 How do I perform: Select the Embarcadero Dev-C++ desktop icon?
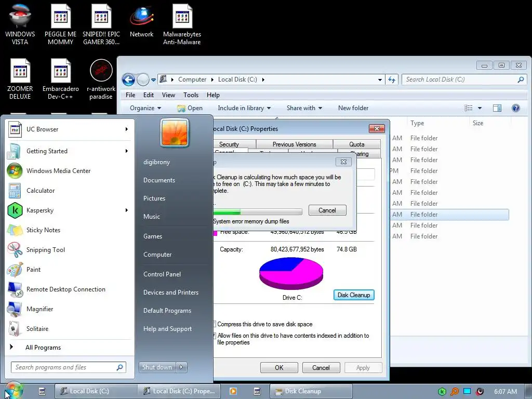coord(60,79)
